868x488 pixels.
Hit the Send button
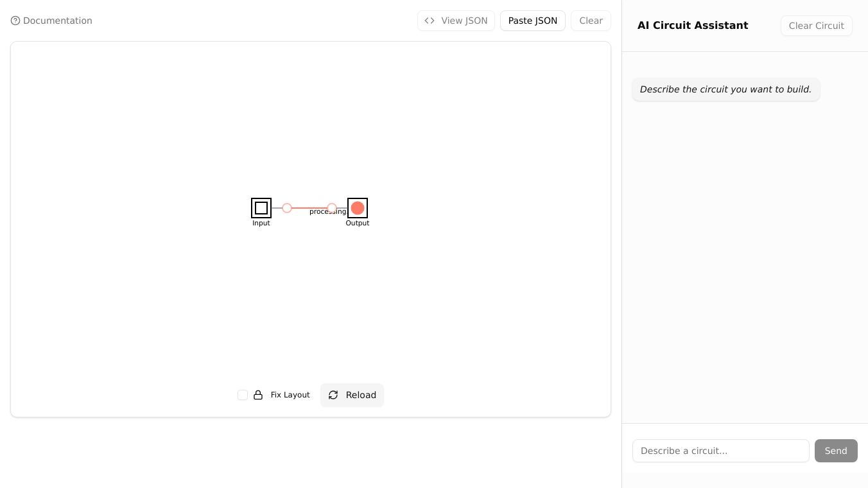point(835,451)
